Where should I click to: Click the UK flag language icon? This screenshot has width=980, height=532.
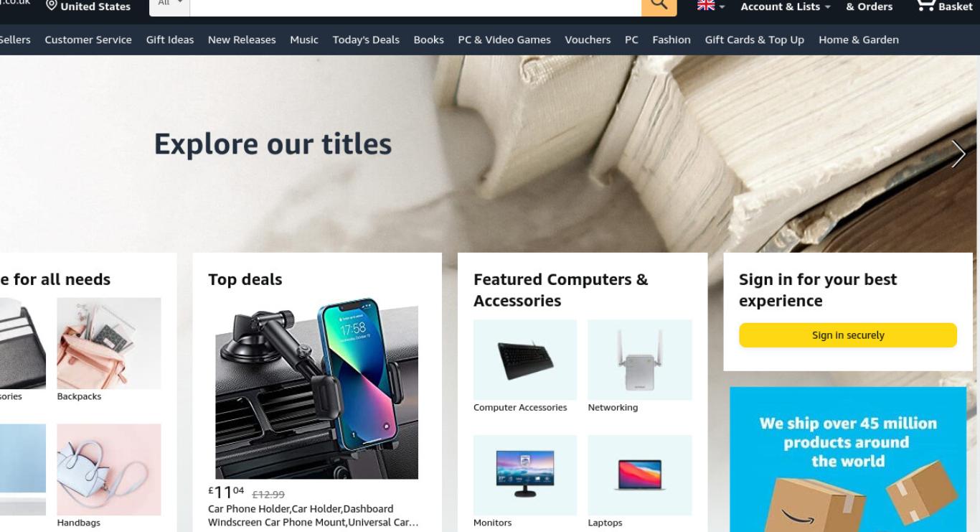click(x=706, y=6)
